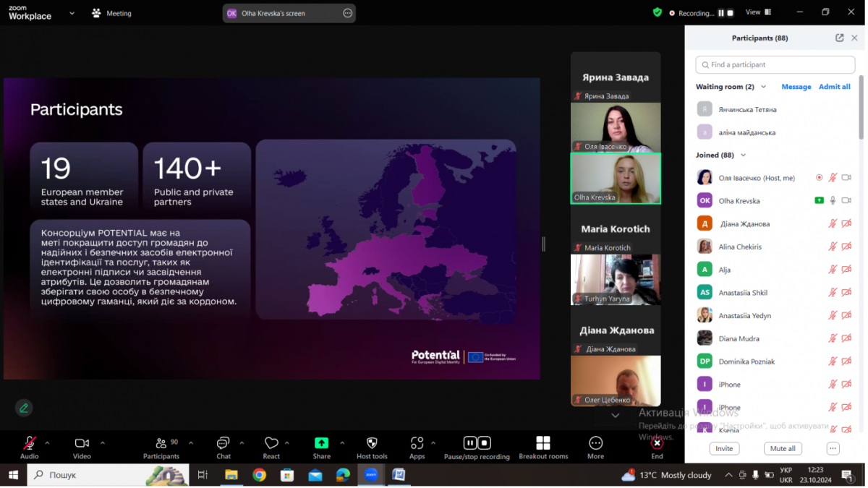Open the Chat panel icon

(223, 443)
